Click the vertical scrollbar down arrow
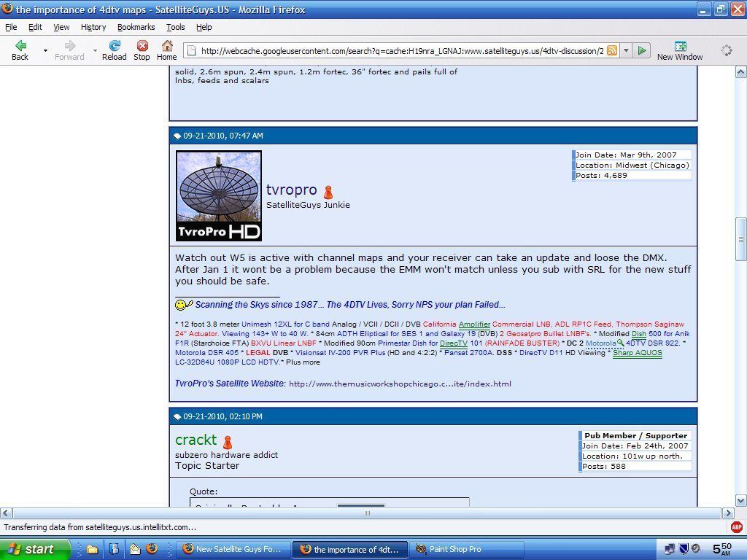This screenshot has width=747, height=560. pos(741,500)
